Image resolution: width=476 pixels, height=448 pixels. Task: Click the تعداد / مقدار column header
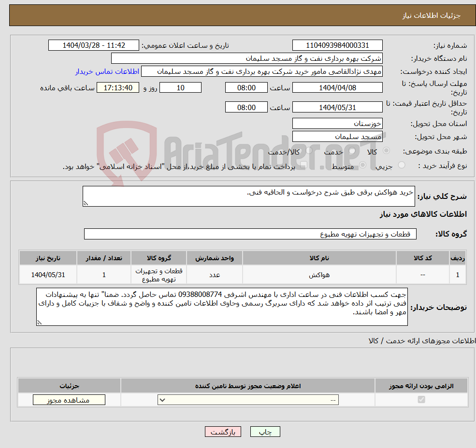[104, 258]
